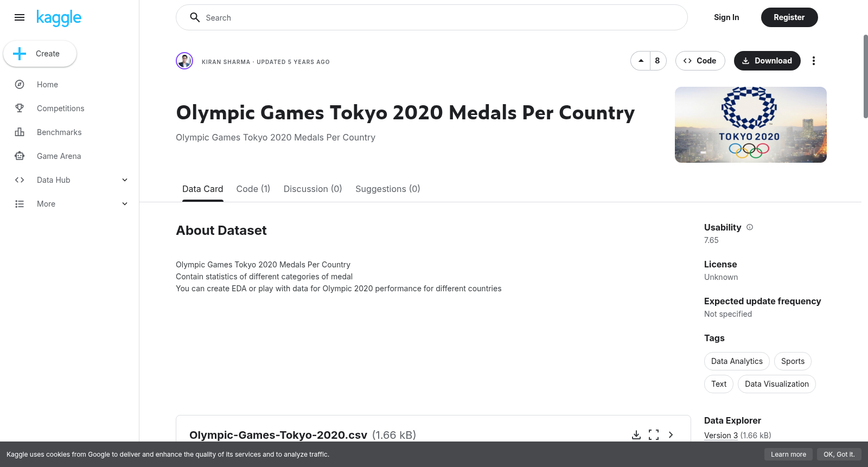Upvote the dataset with arrow button

641,61
